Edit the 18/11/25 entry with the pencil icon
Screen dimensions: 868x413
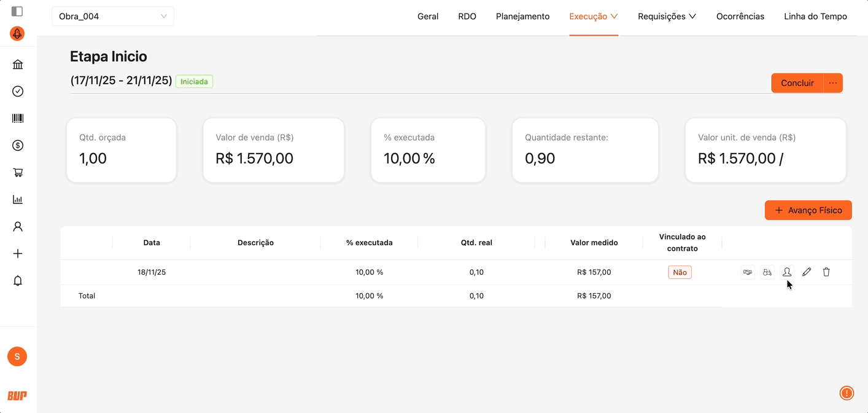pyautogui.click(x=807, y=272)
